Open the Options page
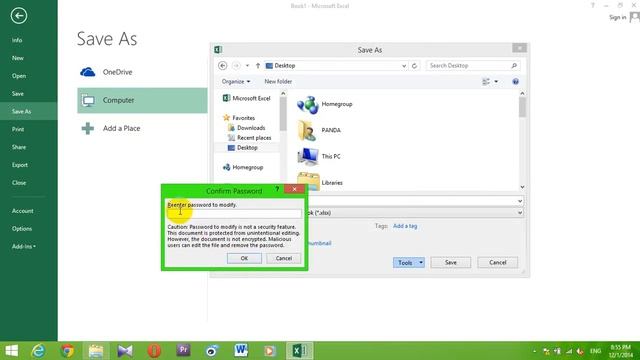Viewport: 640px width, 360px height. [22, 229]
